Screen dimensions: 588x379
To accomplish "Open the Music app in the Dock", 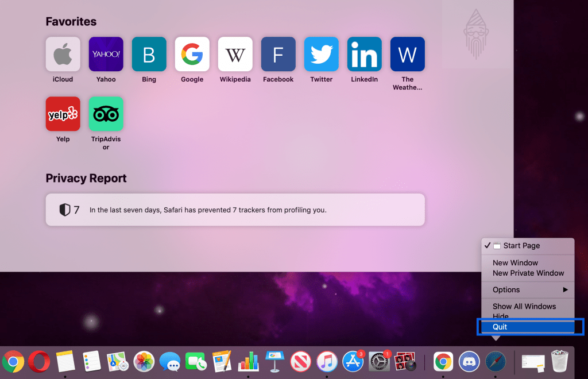I will (327, 362).
